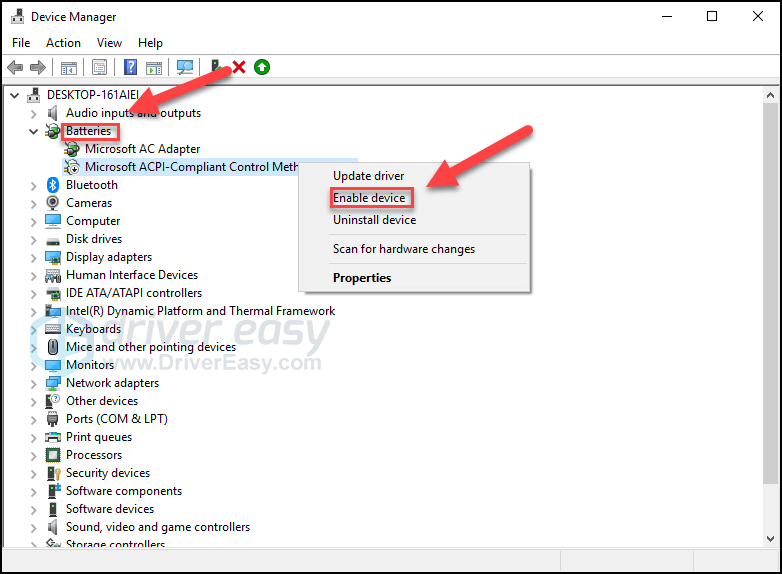Click the Ports (COM & LPT) icon
Screen dimensions: 782x574
click(52, 419)
